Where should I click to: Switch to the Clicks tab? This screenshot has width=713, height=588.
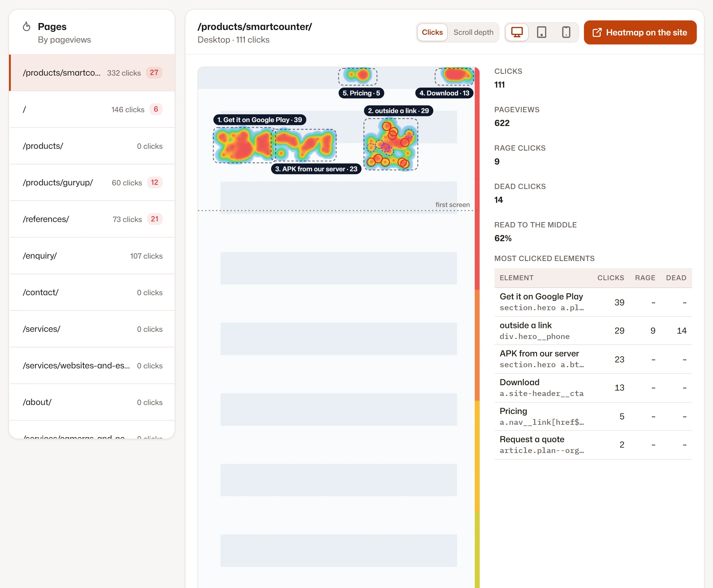(432, 32)
